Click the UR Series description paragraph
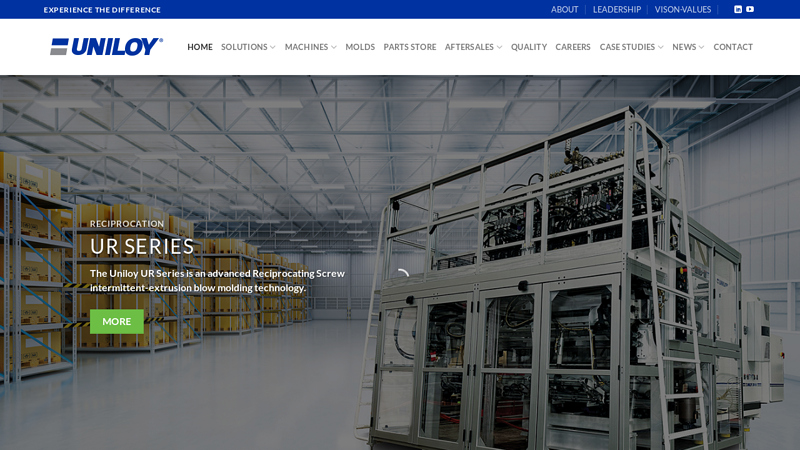 tap(217, 281)
